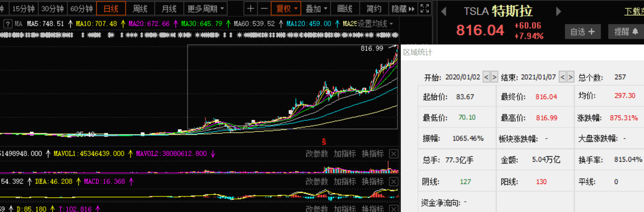
Task: Click the 区域统计 panel title
Action: (418, 52)
